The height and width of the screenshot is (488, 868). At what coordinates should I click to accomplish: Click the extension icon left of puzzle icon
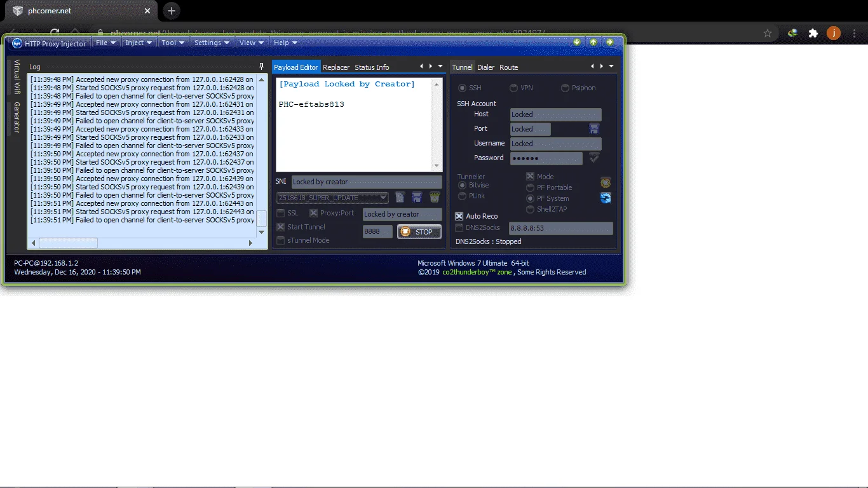pyautogui.click(x=792, y=33)
